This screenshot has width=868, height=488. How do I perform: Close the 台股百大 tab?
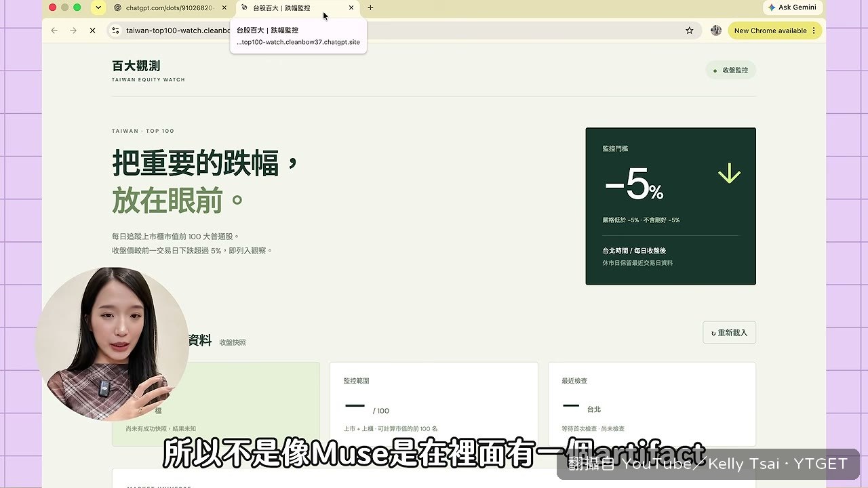[x=351, y=7]
